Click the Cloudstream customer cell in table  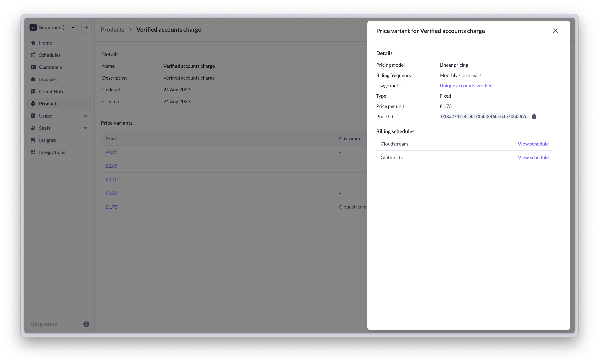(x=352, y=207)
